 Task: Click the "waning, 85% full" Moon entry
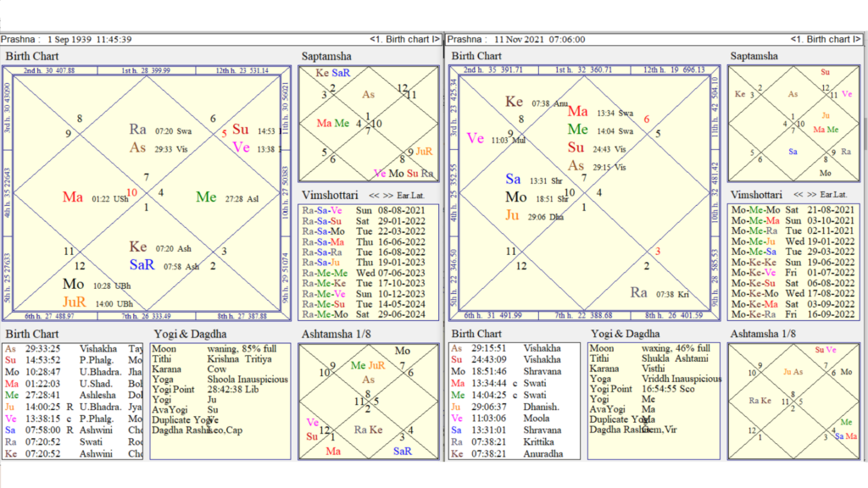click(x=242, y=348)
